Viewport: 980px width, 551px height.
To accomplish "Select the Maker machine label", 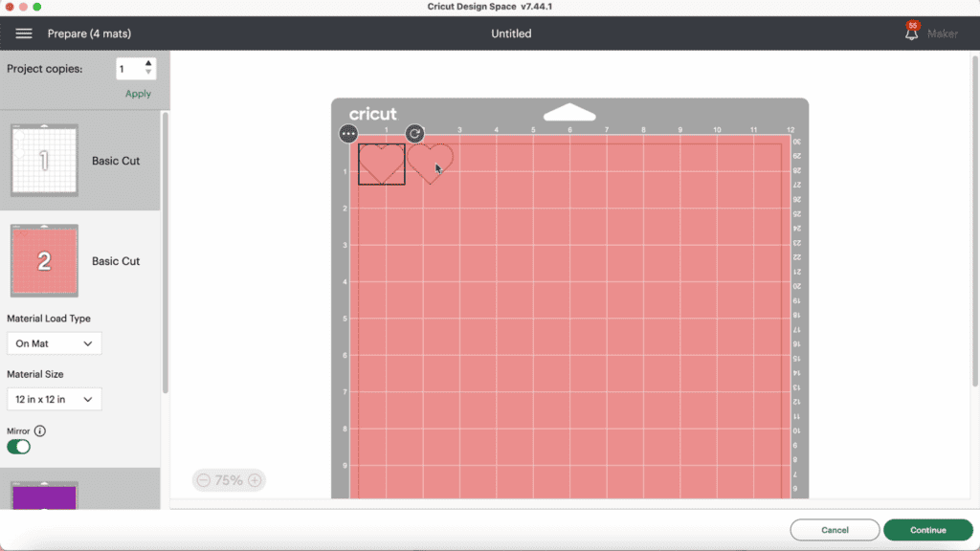I will [x=943, y=33].
